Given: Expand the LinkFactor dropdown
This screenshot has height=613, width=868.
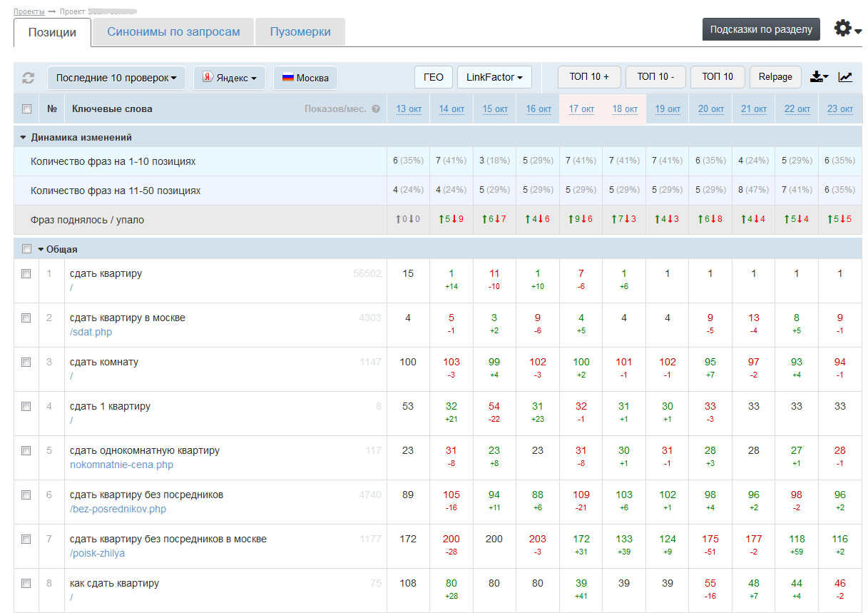Looking at the screenshot, I should click(x=494, y=77).
